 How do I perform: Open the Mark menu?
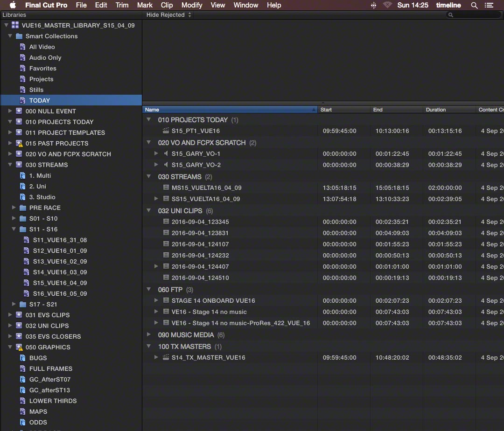[x=145, y=5]
